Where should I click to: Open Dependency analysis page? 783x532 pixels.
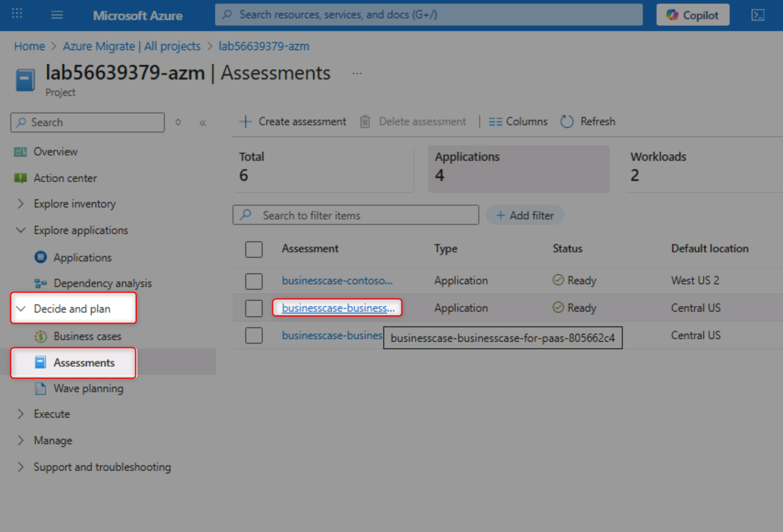click(103, 283)
